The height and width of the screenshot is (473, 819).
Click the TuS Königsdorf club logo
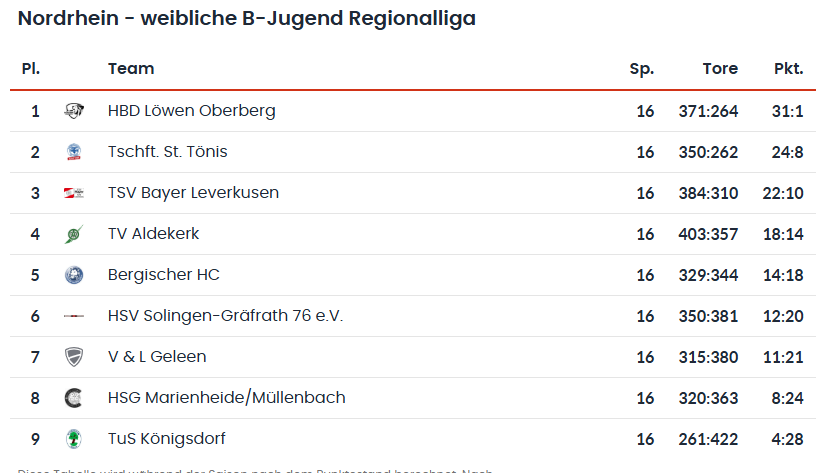pos(73,439)
